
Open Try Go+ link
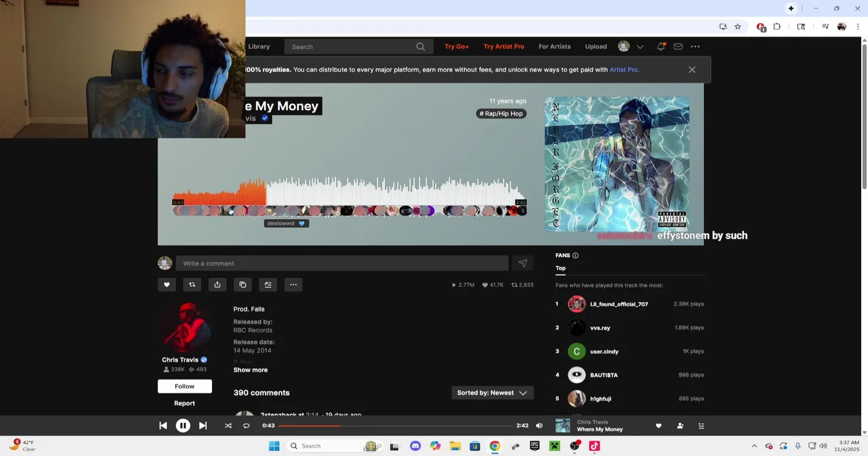tap(456, 46)
